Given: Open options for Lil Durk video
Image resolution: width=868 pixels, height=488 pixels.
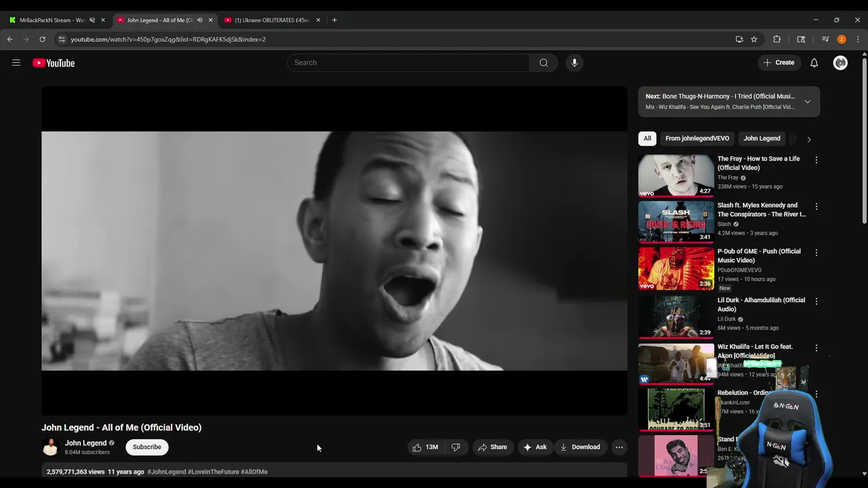Looking at the screenshot, I should pos(816,301).
